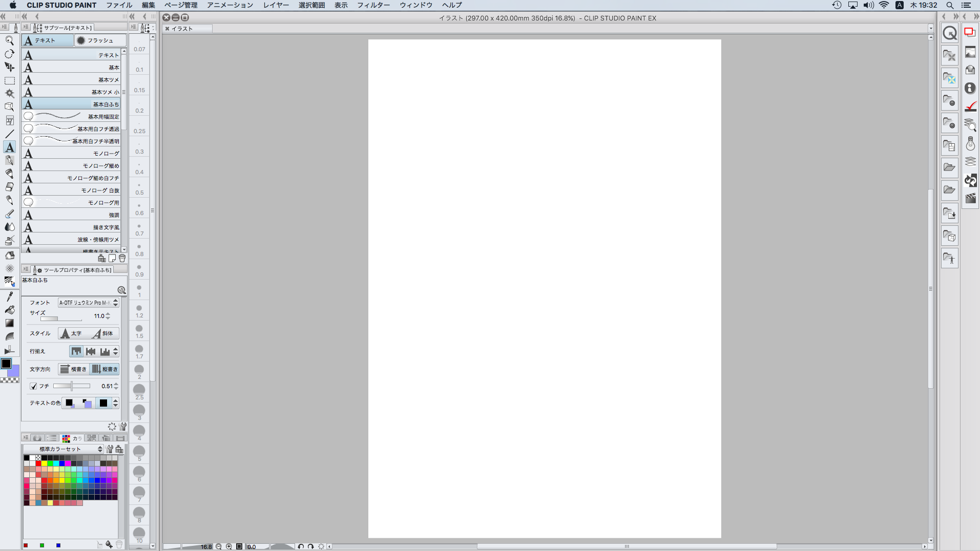The width and height of the screenshot is (980, 551).
Task: Set text direction to 横書き
Action: [73, 369]
